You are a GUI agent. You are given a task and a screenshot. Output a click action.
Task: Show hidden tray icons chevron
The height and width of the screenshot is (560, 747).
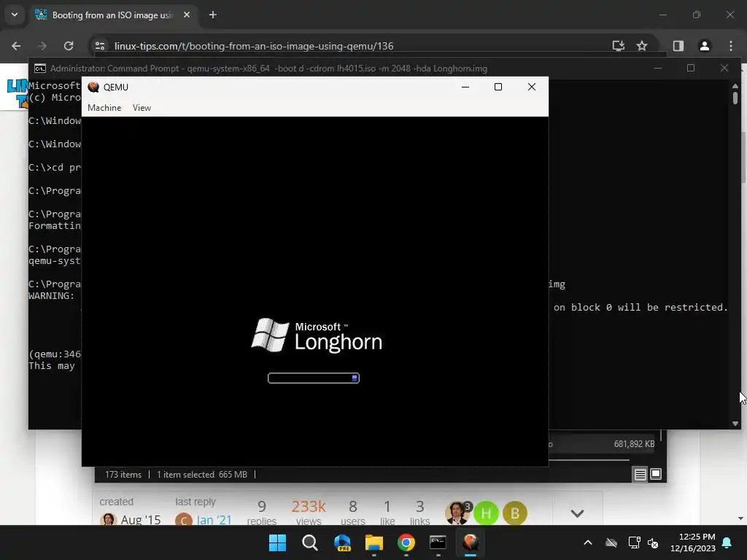(x=588, y=542)
